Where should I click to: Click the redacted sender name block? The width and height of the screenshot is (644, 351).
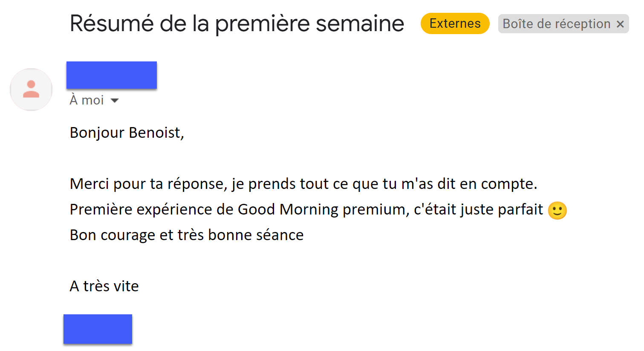pyautogui.click(x=112, y=75)
